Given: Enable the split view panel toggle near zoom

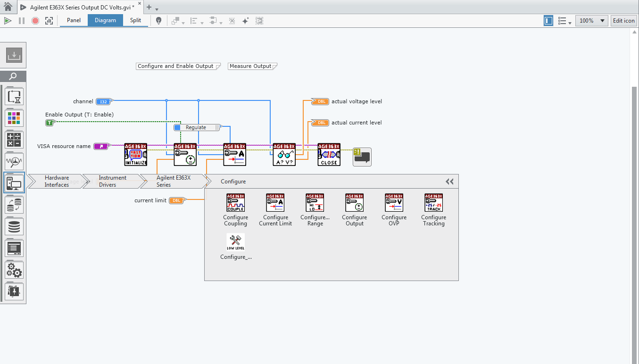Looking at the screenshot, I should 548,21.
